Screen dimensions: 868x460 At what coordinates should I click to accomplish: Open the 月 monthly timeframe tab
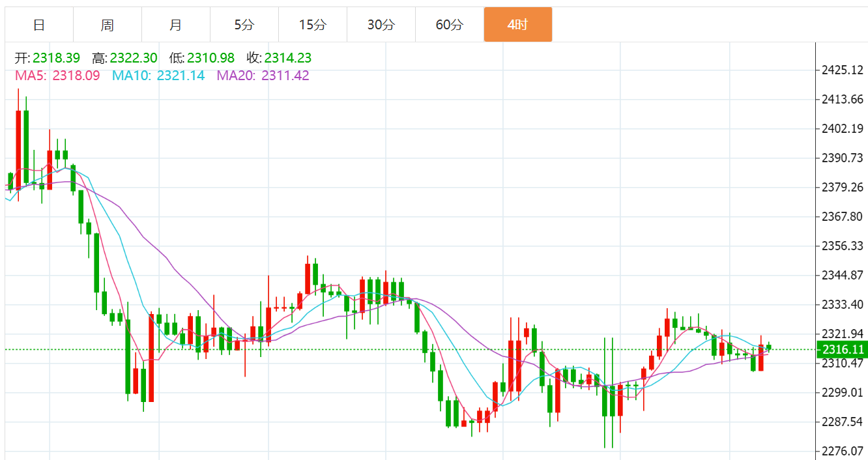tap(176, 25)
